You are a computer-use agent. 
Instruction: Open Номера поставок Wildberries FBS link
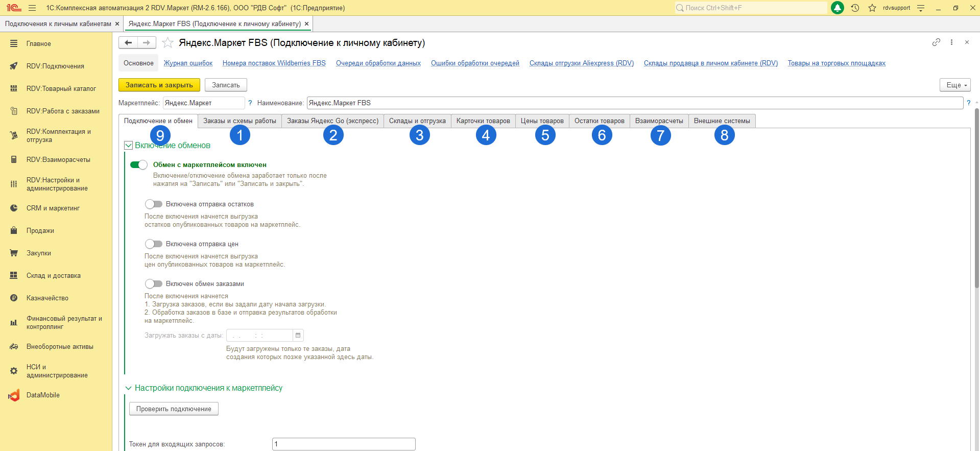coord(274,63)
